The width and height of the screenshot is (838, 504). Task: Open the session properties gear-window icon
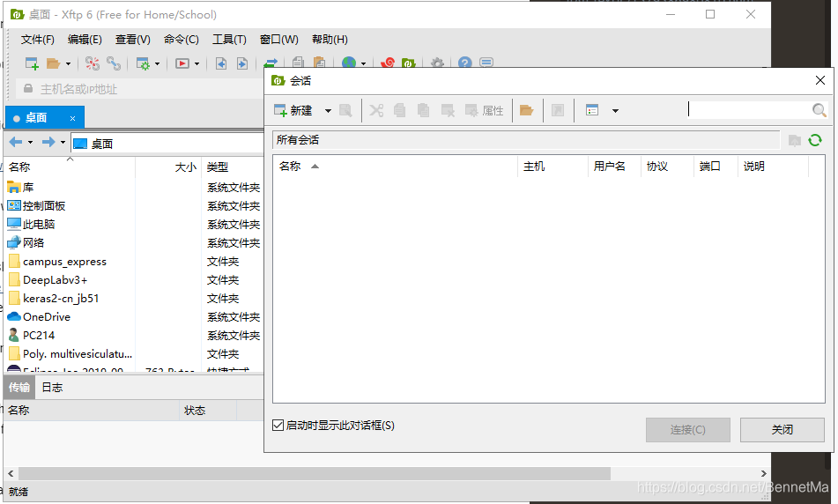coord(143,64)
